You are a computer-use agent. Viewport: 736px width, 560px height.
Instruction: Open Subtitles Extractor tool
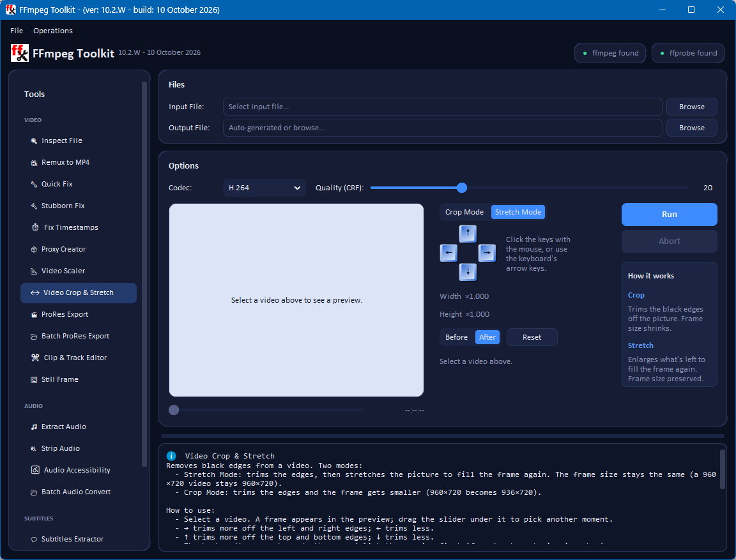[79, 539]
